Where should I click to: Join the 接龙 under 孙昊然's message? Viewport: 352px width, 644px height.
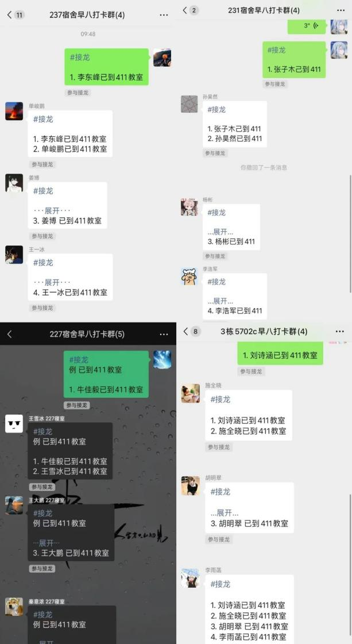coord(215,153)
